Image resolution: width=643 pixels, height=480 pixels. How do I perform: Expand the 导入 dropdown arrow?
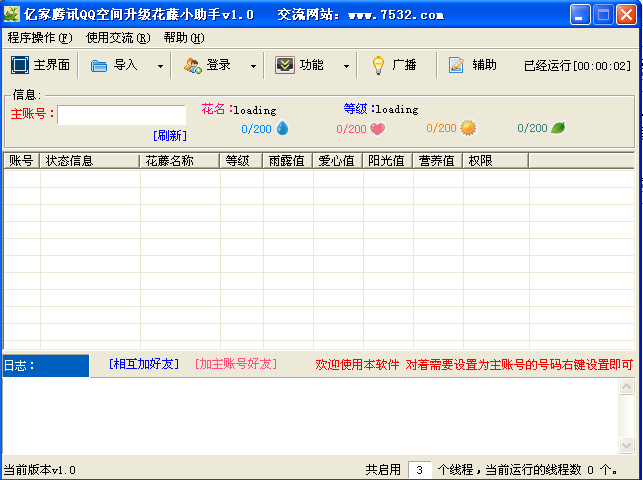[160, 66]
